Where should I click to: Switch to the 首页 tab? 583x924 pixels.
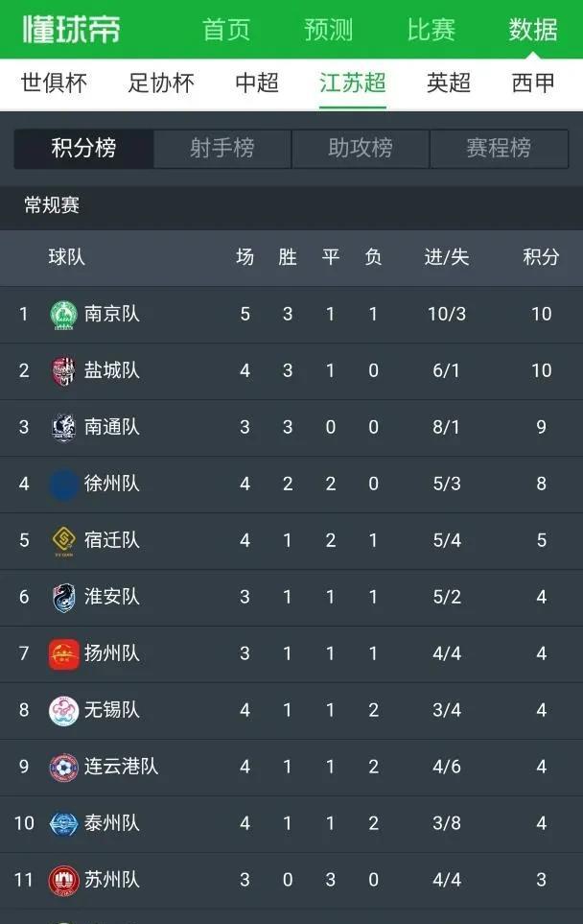tap(226, 30)
